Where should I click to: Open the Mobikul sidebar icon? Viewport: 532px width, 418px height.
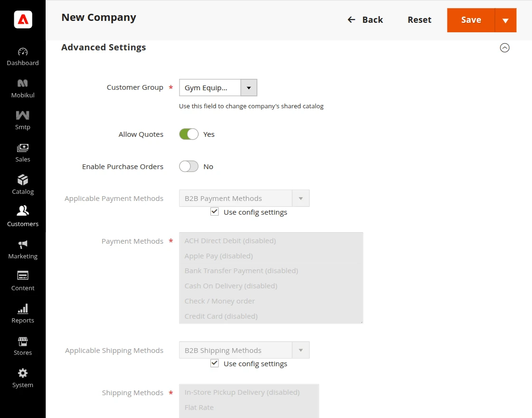click(23, 83)
